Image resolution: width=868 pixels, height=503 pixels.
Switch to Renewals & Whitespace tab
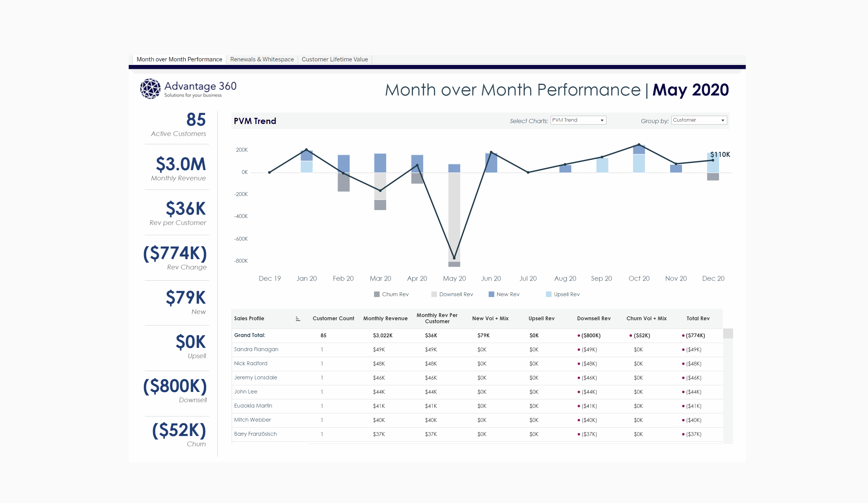click(x=262, y=59)
